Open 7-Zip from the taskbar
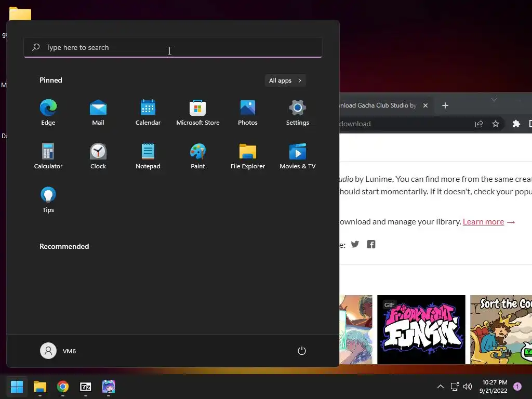 click(x=86, y=387)
